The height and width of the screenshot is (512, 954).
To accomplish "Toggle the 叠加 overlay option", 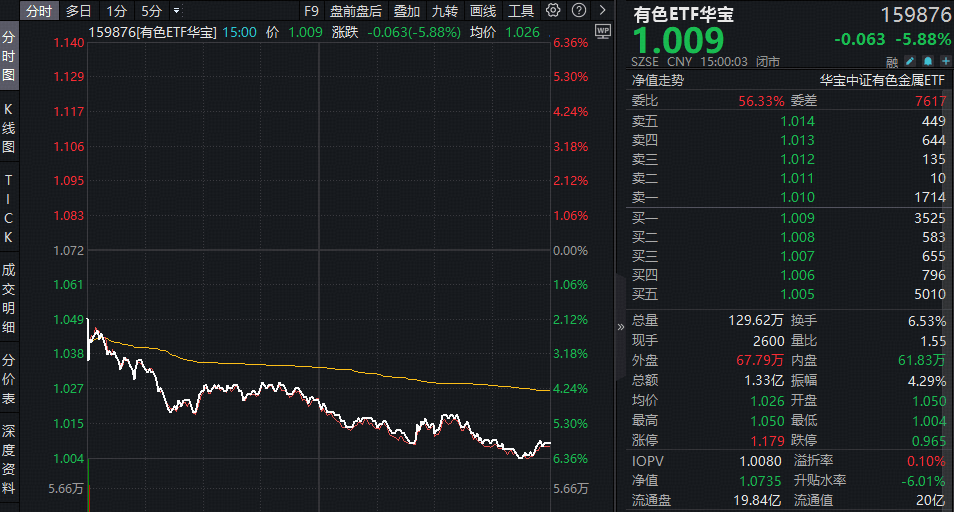I will 406,11.
